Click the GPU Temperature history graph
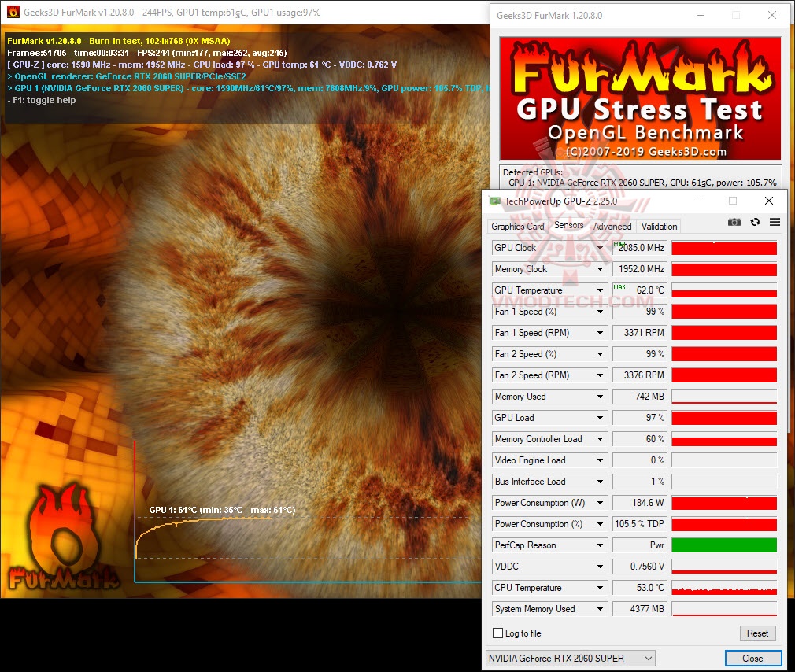The image size is (795, 672). click(724, 290)
